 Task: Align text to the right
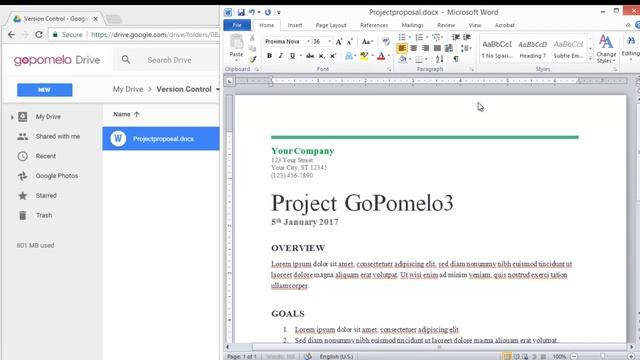click(x=425, y=48)
